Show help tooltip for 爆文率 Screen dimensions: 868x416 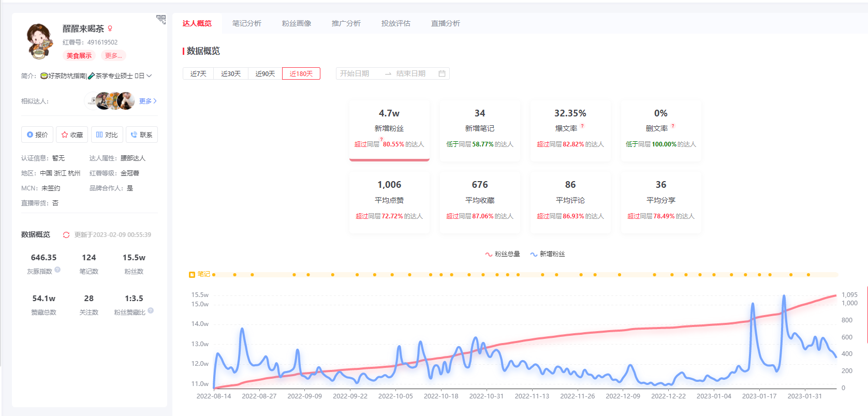coord(582,126)
